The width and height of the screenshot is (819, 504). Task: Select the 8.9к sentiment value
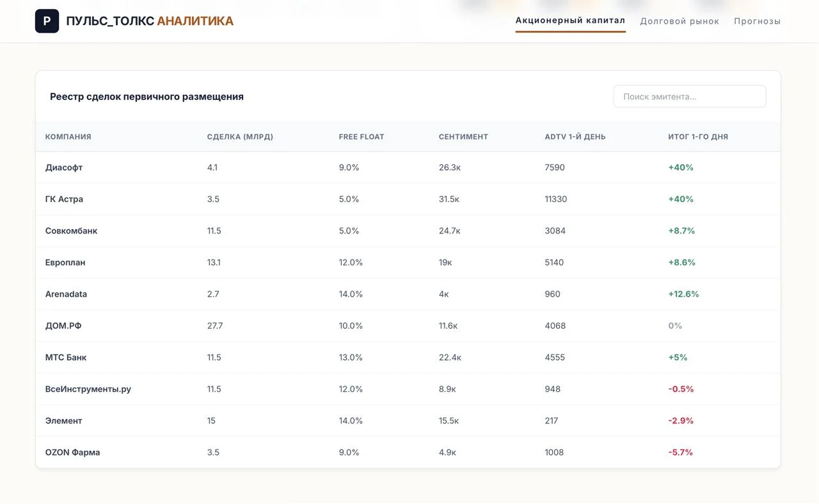(447, 389)
